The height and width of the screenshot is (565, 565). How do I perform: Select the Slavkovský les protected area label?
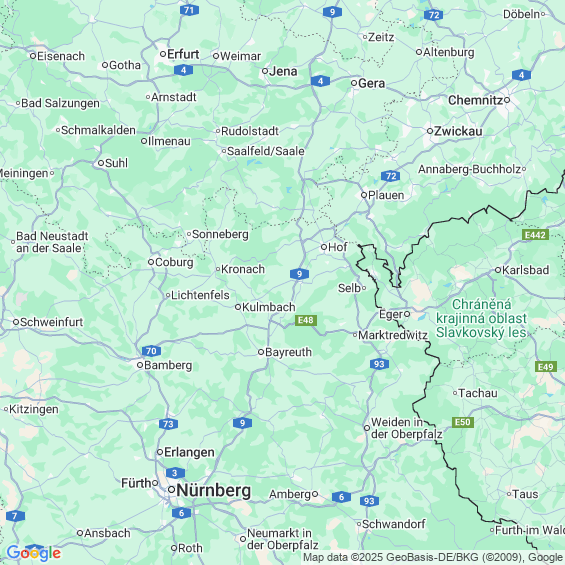(481, 319)
